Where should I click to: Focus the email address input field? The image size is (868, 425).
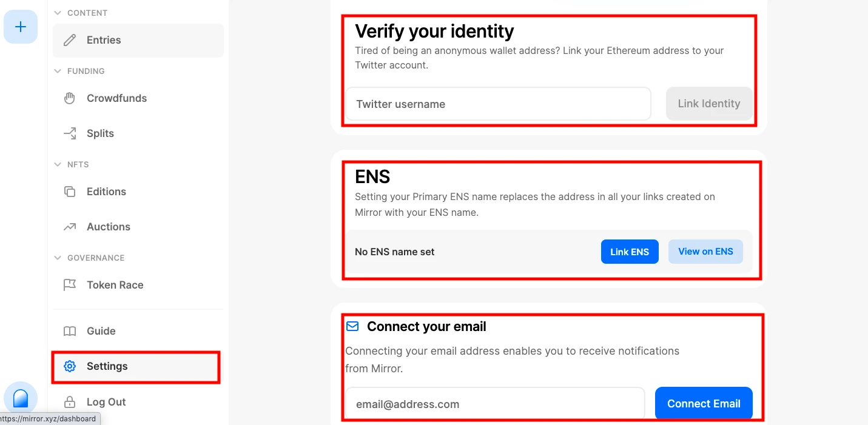point(495,404)
